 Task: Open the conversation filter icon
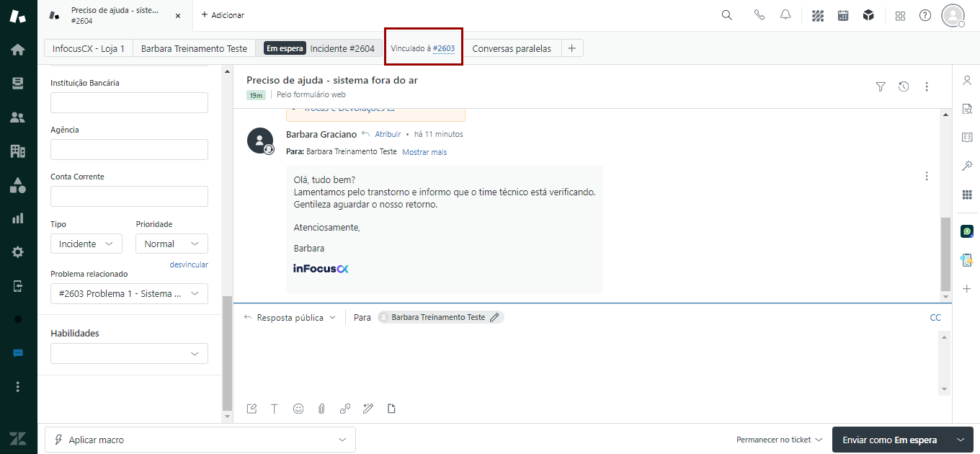(x=880, y=86)
